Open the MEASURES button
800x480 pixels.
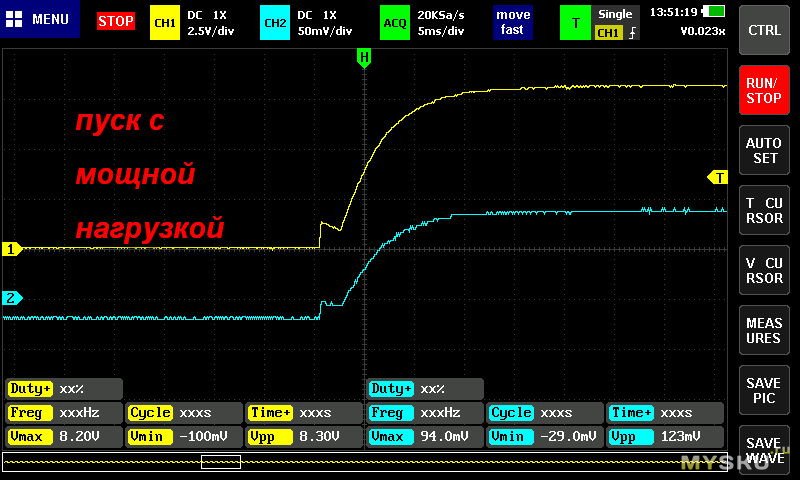[x=764, y=331]
